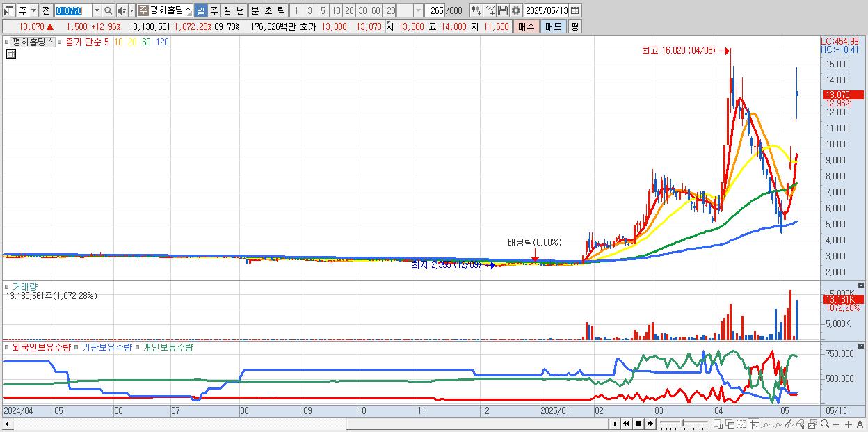Click the letter A text tool icon
The image size is (868, 432).
coord(860,424)
